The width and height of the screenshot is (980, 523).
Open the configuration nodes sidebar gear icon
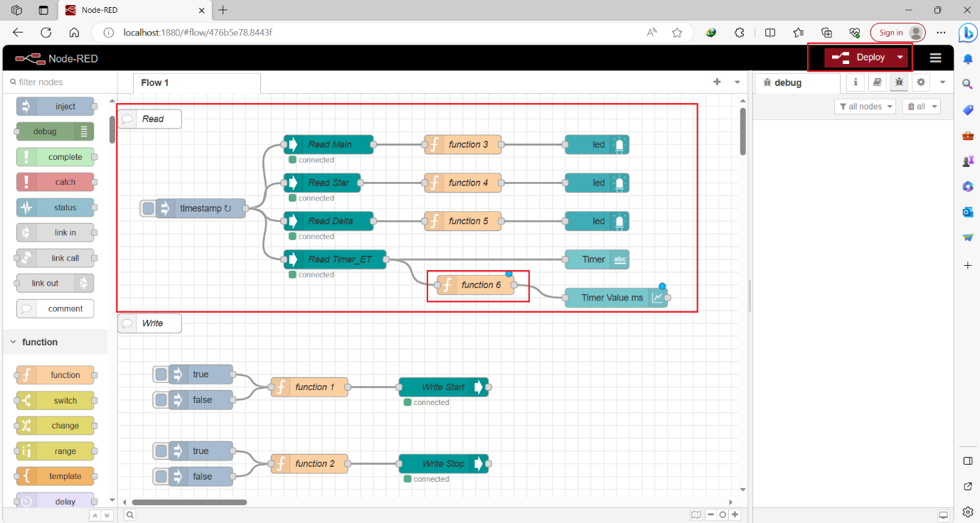tap(920, 82)
